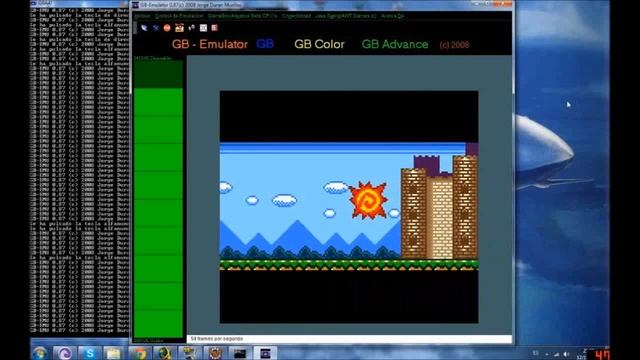Screen dimensions: 640x360
Task: Switch to the black console taskbar window
Action: [x=240, y=353]
